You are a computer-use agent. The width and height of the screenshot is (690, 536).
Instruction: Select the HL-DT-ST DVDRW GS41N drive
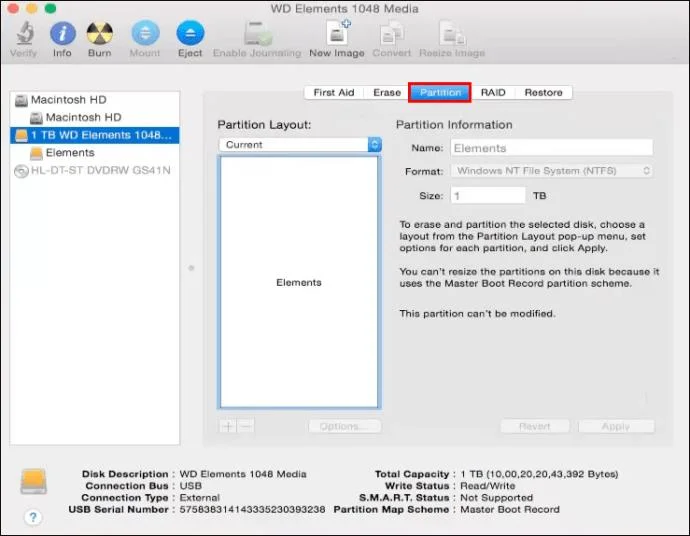click(x=95, y=170)
